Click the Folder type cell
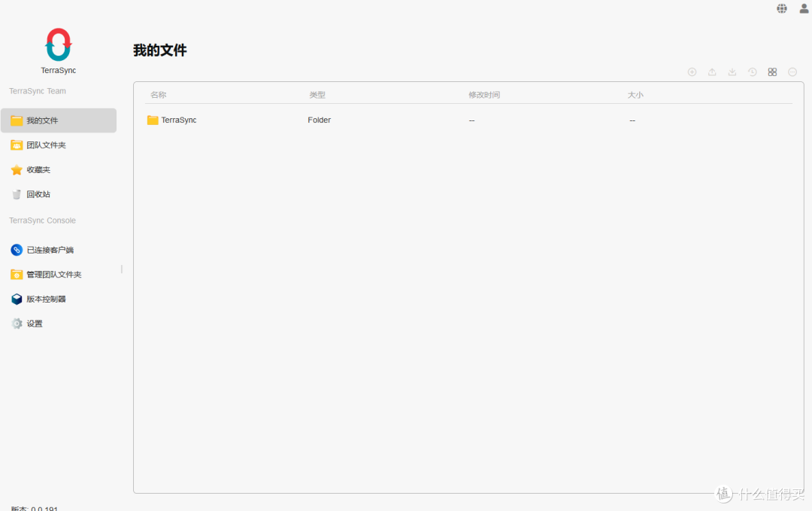This screenshot has width=812, height=511. point(319,120)
